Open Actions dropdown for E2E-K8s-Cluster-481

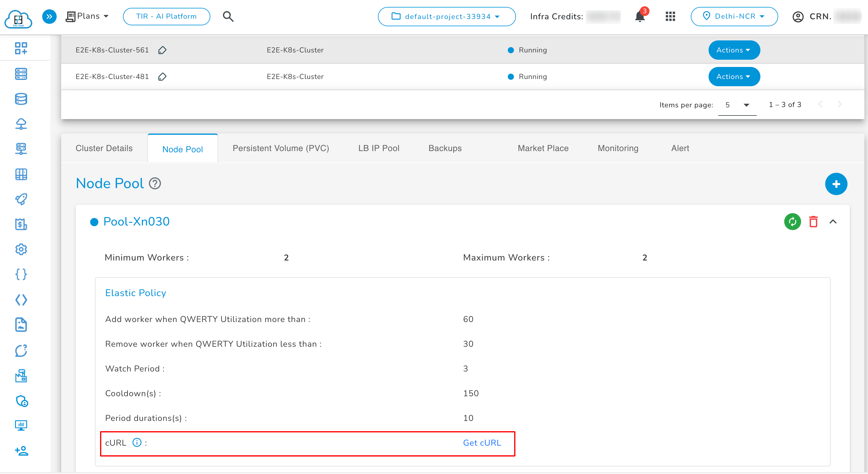(734, 77)
